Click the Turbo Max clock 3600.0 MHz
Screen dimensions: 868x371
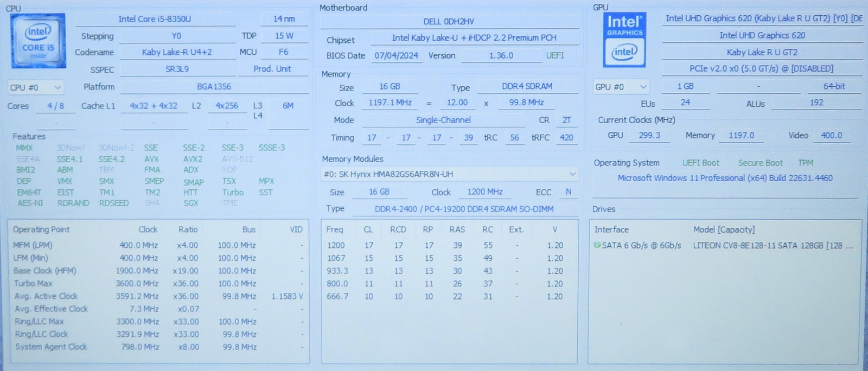pyautogui.click(x=137, y=283)
